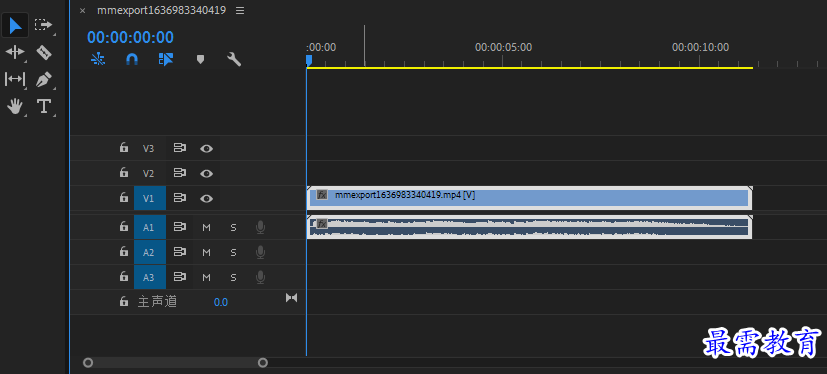The image size is (827, 374).
Task: Toggle A2 track targeting
Action: (150, 252)
